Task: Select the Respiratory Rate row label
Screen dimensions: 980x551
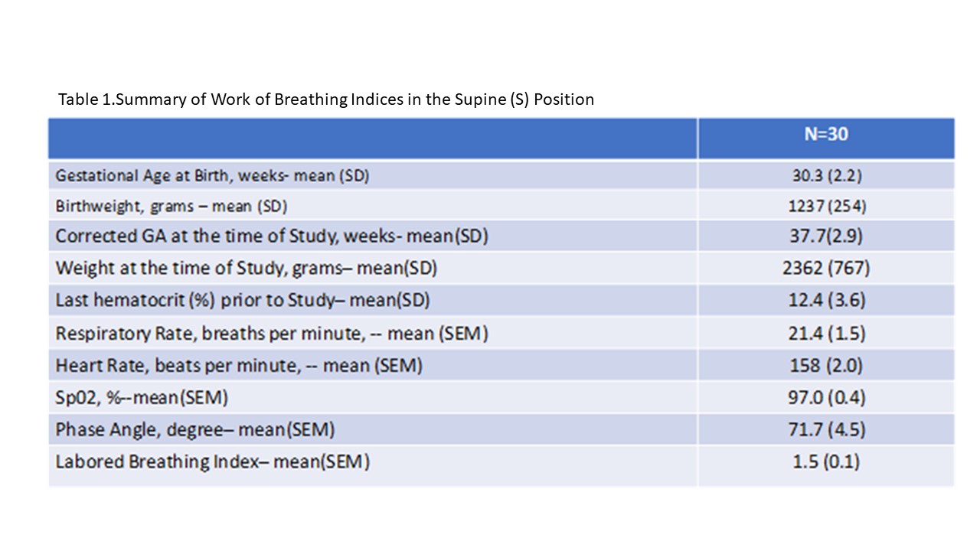Action: tap(272, 334)
